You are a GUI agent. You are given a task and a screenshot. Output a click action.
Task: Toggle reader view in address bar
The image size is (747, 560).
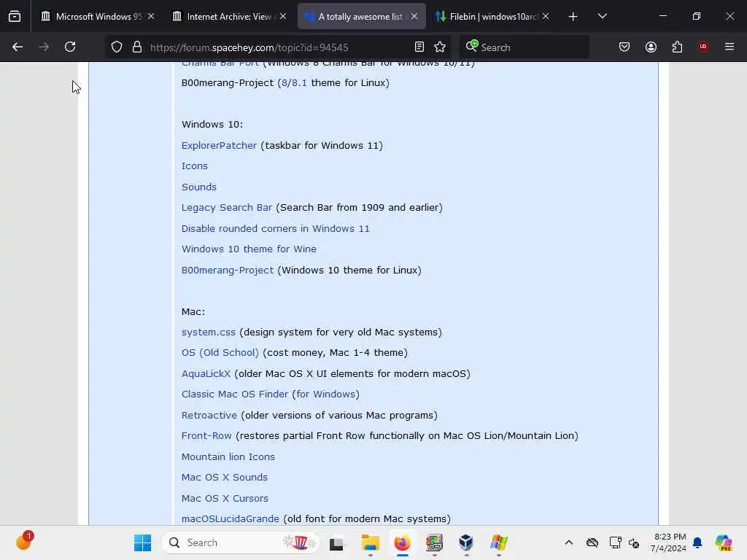[419, 47]
